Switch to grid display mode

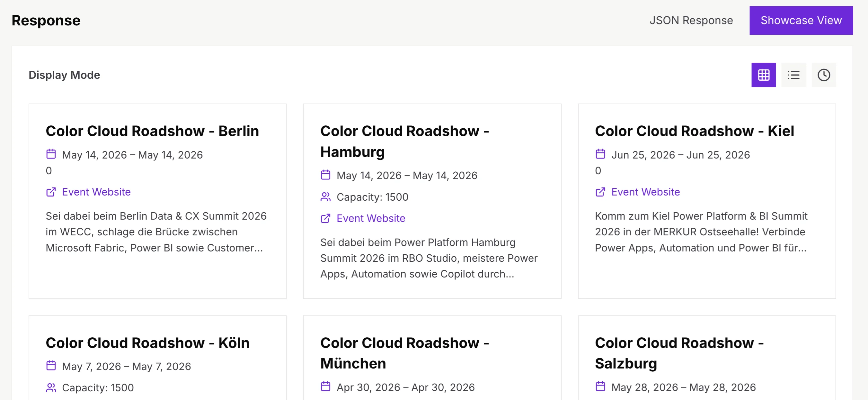point(764,75)
